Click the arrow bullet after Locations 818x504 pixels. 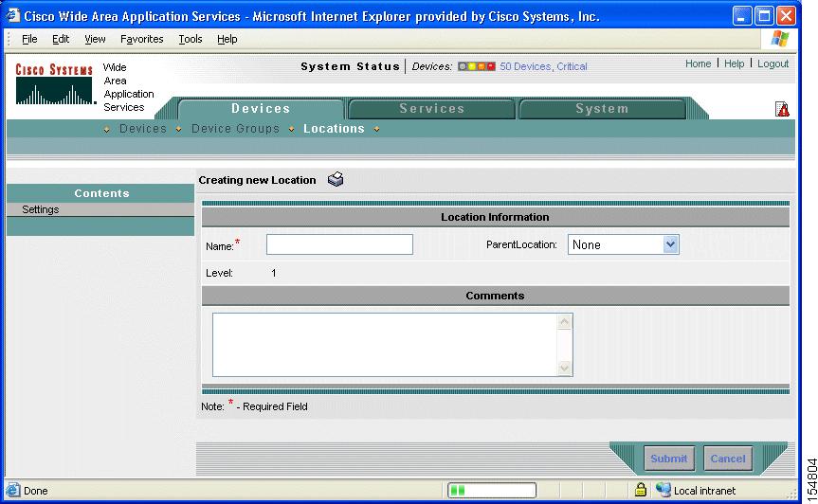click(376, 129)
